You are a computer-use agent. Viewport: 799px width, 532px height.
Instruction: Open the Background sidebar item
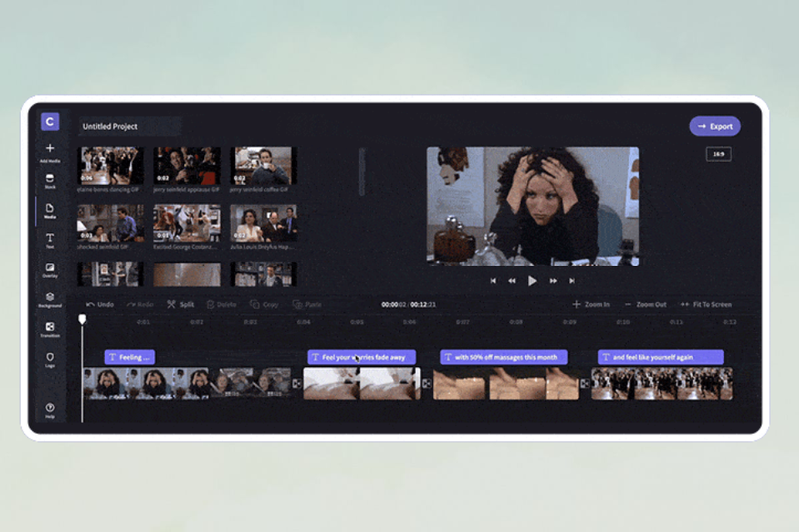(50, 299)
